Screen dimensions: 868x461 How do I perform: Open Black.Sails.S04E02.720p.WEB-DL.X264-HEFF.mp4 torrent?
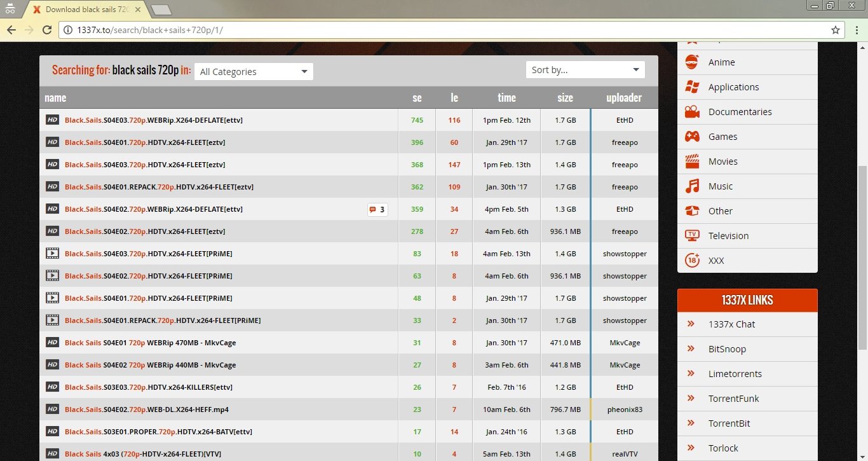click(147, 409)
